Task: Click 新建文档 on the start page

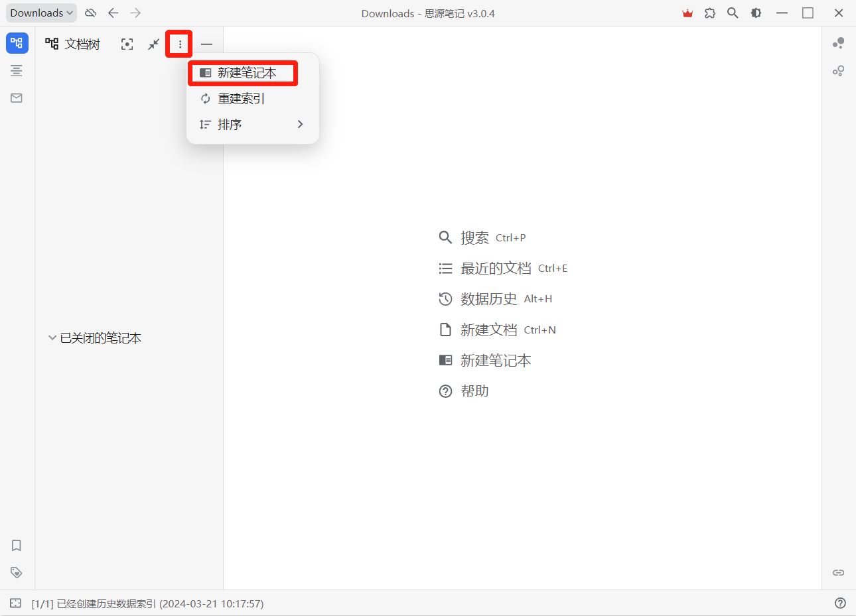Action: click(x=498, y=330)
